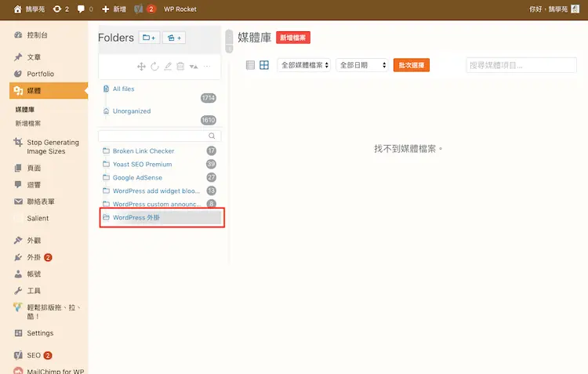Click the user avatar at top right
The image size is (588, 374).
tap(575, 9)
